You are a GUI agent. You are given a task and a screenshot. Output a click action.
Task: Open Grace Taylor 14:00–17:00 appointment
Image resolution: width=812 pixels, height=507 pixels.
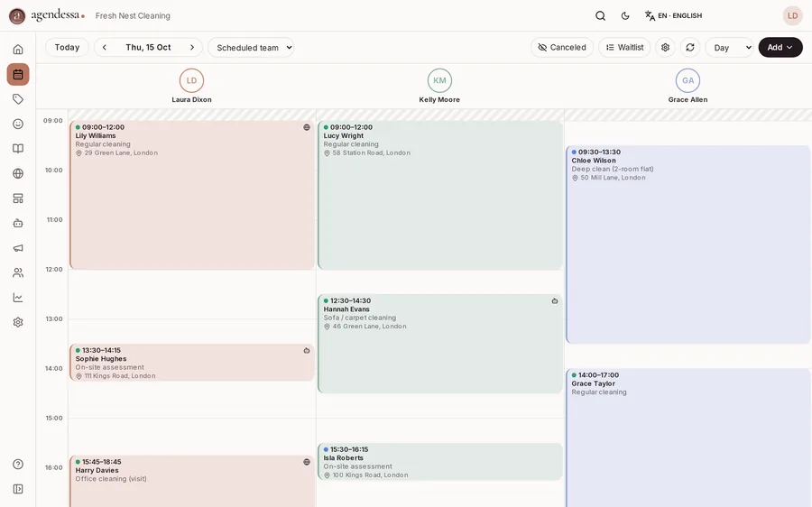[688, 438]
